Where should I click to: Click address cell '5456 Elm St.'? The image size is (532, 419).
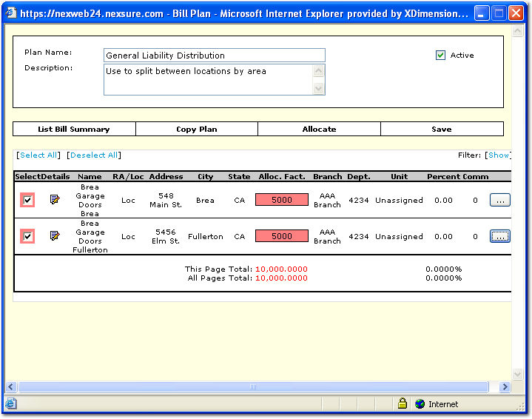point(166,236)
